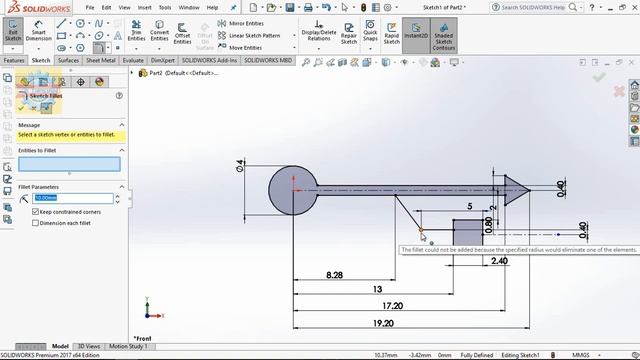Open the Exit Sketch dropdown arrow
Viewport: 640px width, 360px height.
(x=13, y=49)
